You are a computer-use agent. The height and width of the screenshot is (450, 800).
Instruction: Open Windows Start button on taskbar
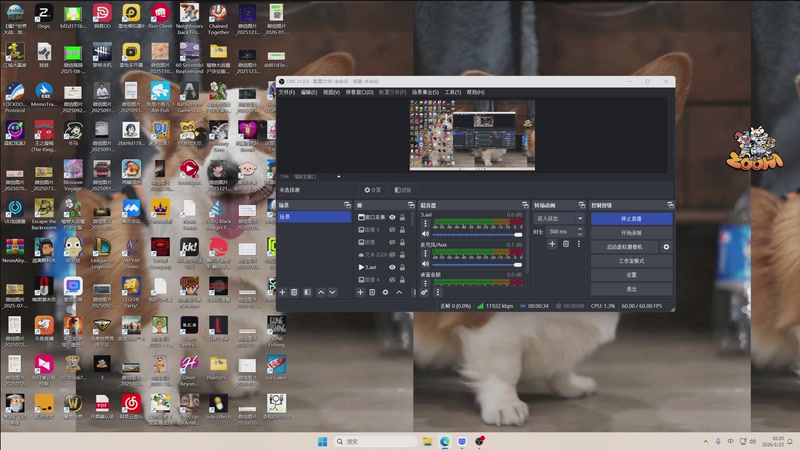tap(322, 441)
